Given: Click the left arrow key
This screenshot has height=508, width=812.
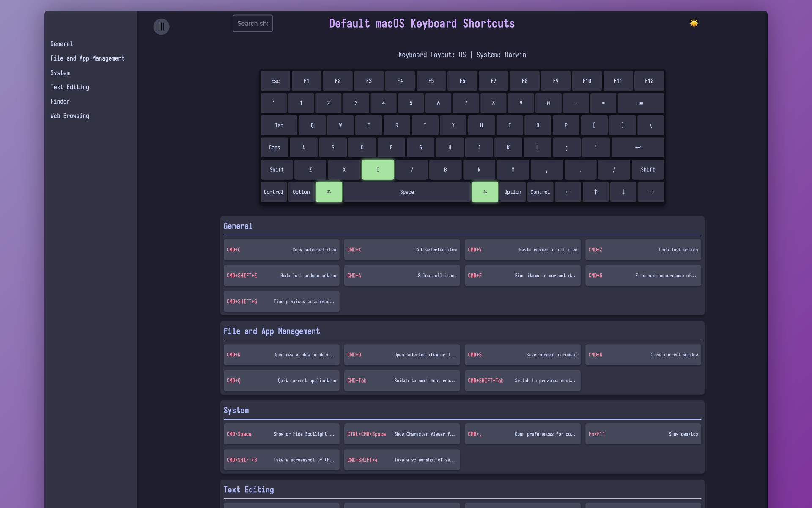Looking at the screenshot, I should pyautogui.click(x=568, y=192).
